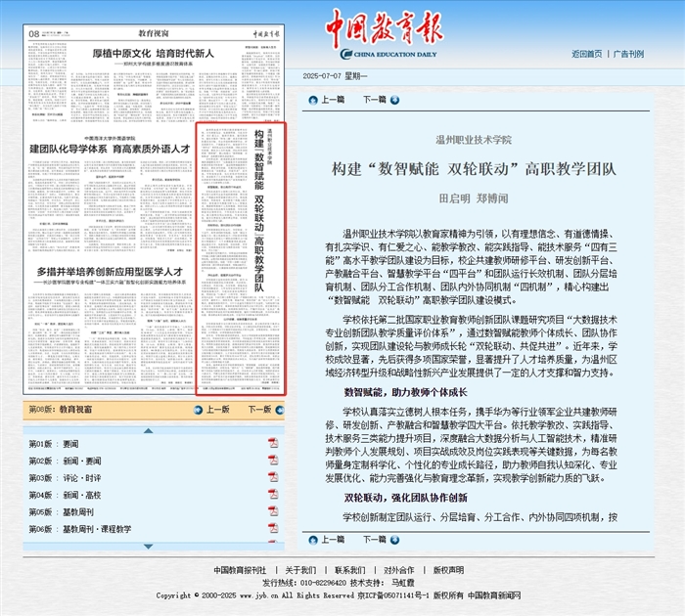Click the next-page (下一版) arrow icon

coord(280,410)
